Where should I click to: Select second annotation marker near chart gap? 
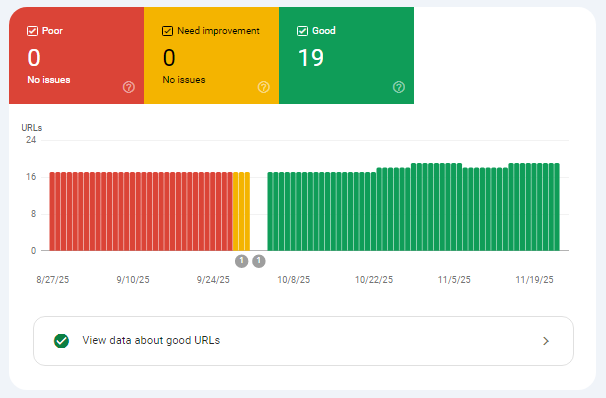(x=259, y=261)
